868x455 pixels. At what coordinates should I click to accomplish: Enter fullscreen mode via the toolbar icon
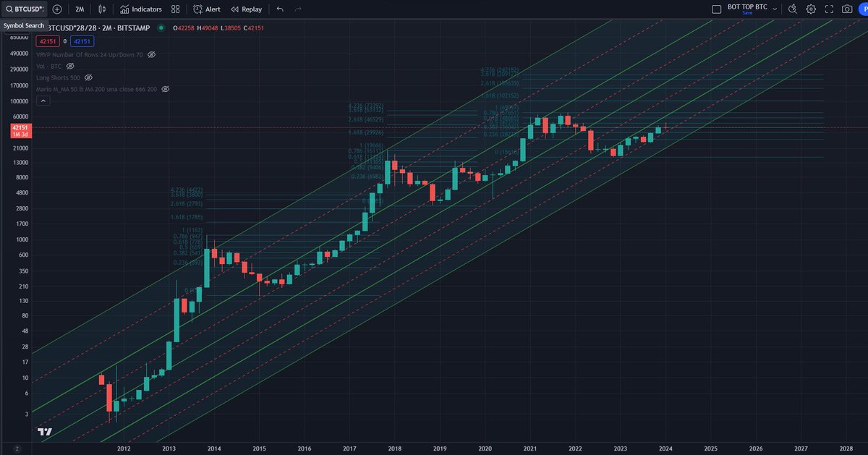[827, 9]
